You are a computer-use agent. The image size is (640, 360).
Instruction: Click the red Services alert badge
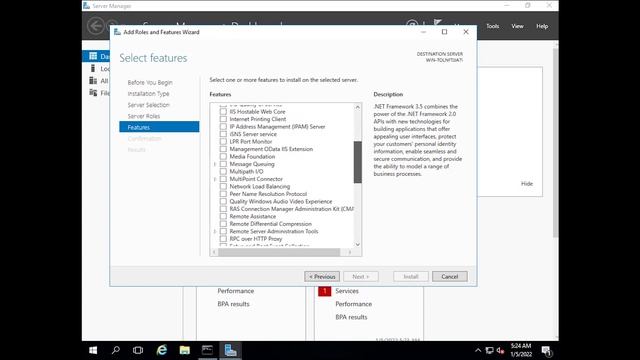coord(324,291)
